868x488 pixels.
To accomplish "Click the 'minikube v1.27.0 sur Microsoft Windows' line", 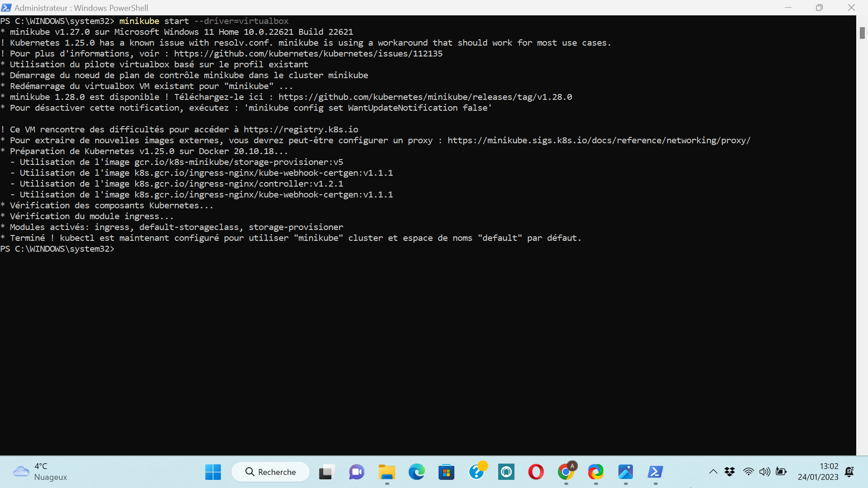I will coord(177,32).
